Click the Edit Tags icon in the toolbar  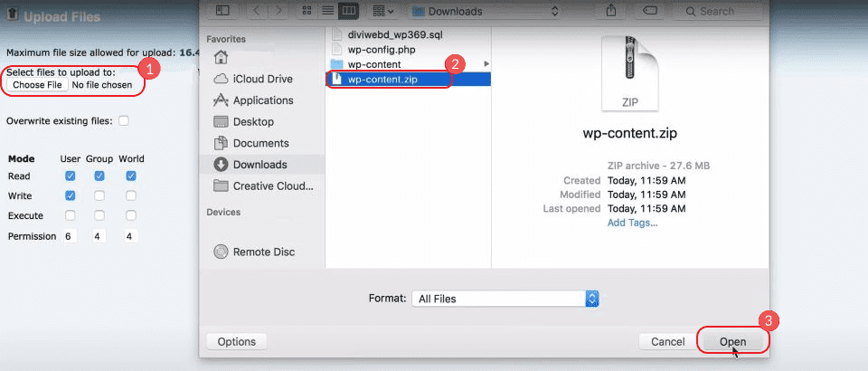pos(650,11)
